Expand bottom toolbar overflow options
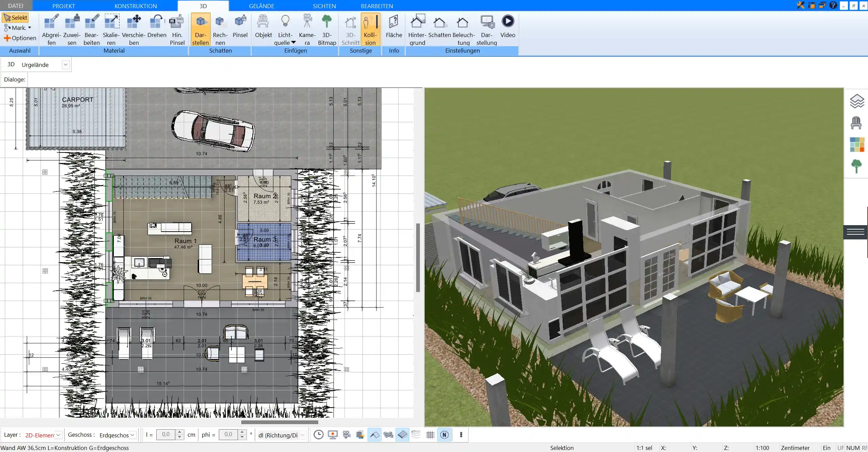The width and height of the screenshot is (868, 452). 461,435
